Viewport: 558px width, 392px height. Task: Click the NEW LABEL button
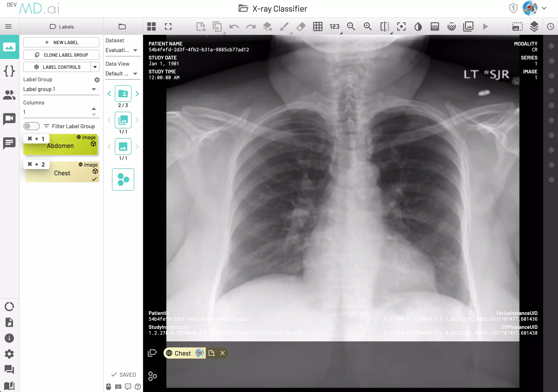click(x=61, y=42)
